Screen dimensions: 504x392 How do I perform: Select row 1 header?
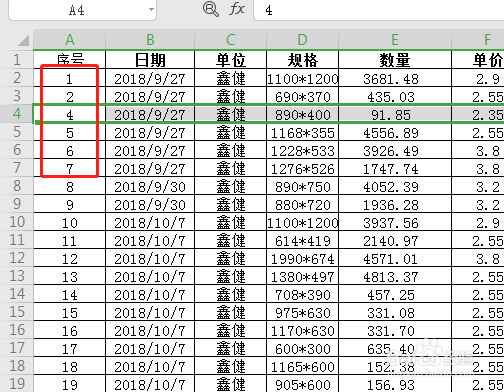tap(17, 60)
